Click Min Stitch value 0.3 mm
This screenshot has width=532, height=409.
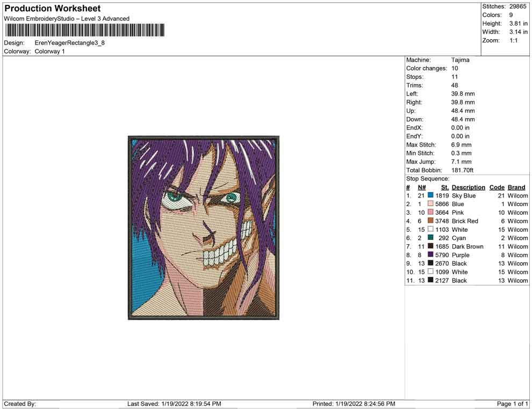point(462,153)
